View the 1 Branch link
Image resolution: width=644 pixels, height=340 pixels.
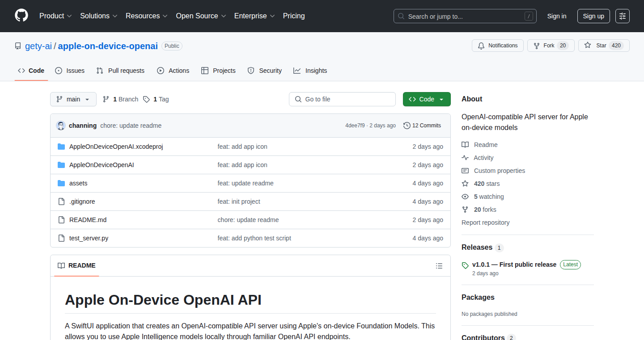[121, 99]
